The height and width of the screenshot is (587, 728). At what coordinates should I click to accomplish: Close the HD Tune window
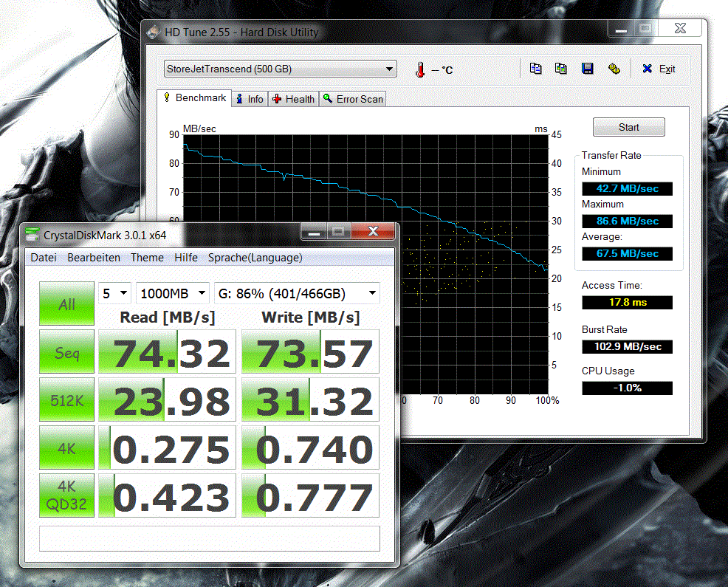click(680, 29)
